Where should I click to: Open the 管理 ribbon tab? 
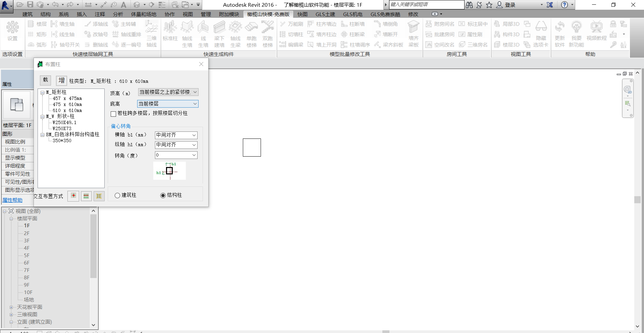click(x=206, y=14)
